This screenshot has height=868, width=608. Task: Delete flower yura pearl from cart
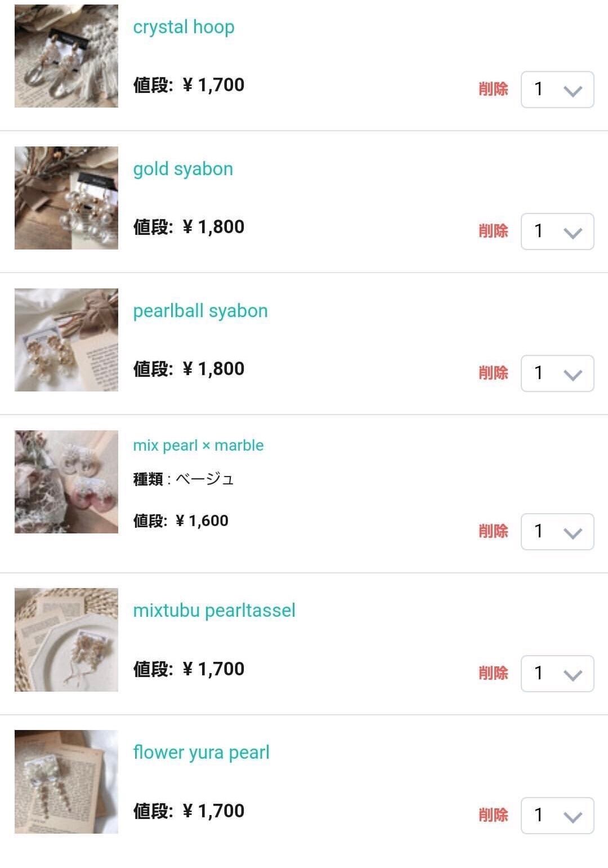click(x=493, y=815)
